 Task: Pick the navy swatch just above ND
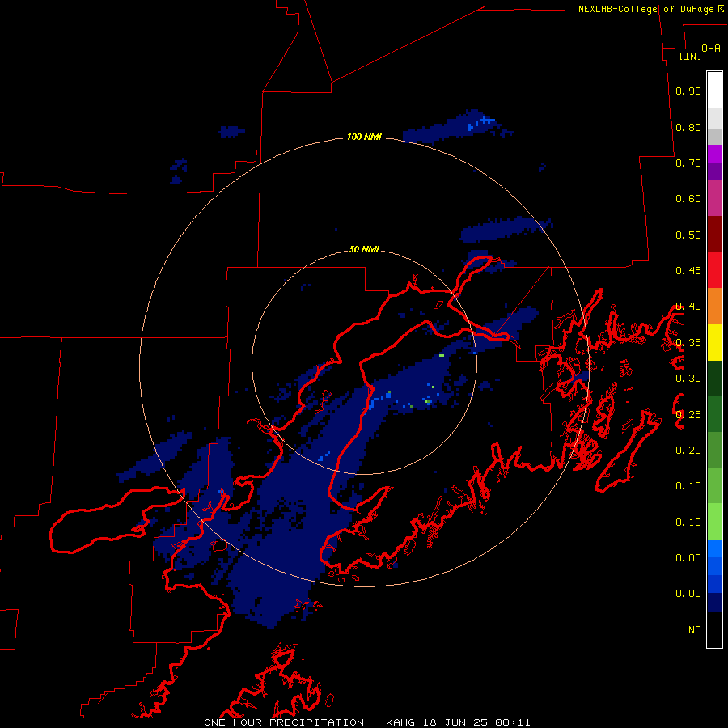714,602
